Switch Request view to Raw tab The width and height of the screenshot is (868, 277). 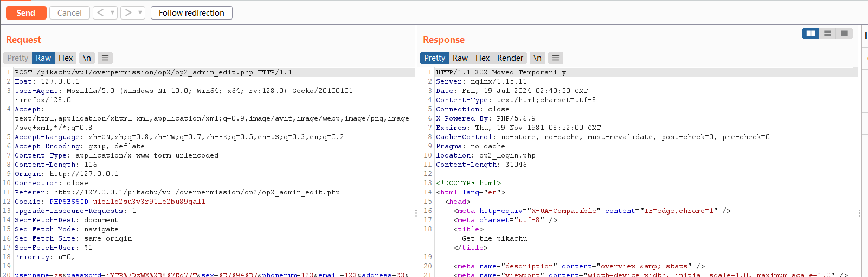43,58
